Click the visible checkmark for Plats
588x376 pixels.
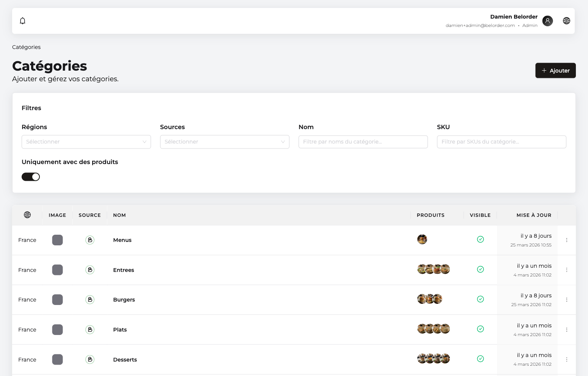[x=480, y=329]
